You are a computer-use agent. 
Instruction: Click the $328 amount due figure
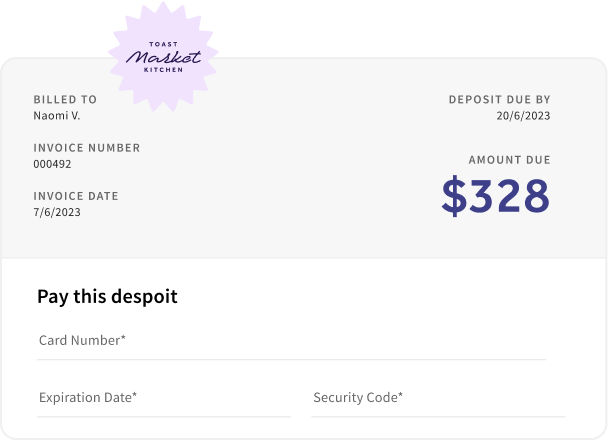[496, 195]
